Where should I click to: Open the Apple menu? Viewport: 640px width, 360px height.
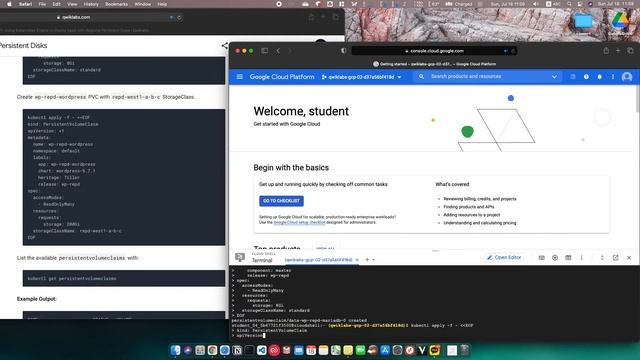tap(9, 4)
